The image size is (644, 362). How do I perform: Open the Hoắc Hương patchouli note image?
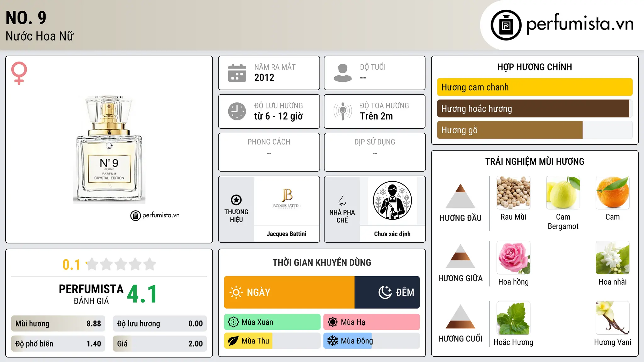(513, 318)
